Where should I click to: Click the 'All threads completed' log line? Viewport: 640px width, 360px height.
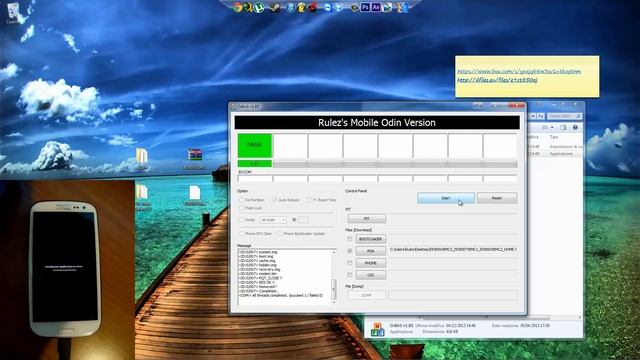(x=280, y=295)
